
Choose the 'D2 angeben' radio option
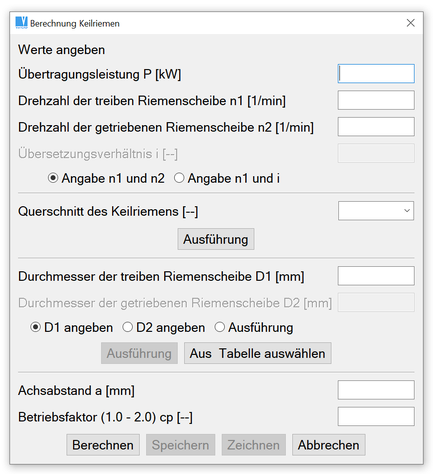point(163,327)
